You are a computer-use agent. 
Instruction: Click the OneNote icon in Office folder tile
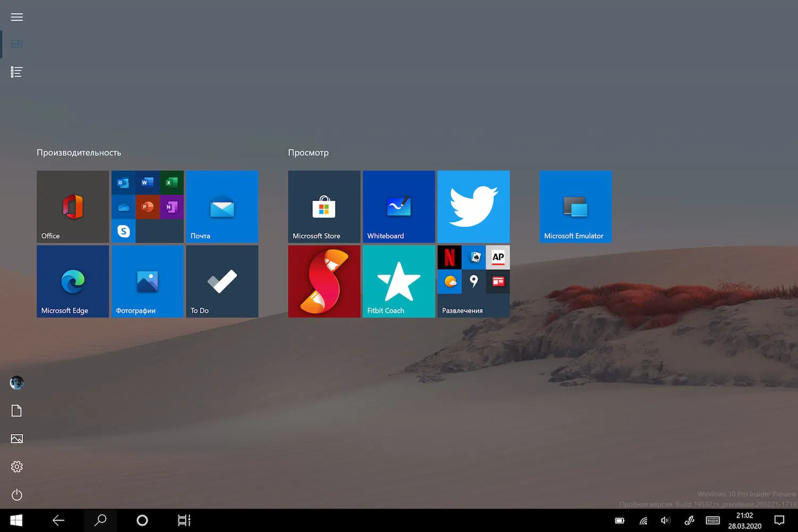[171, 207]
